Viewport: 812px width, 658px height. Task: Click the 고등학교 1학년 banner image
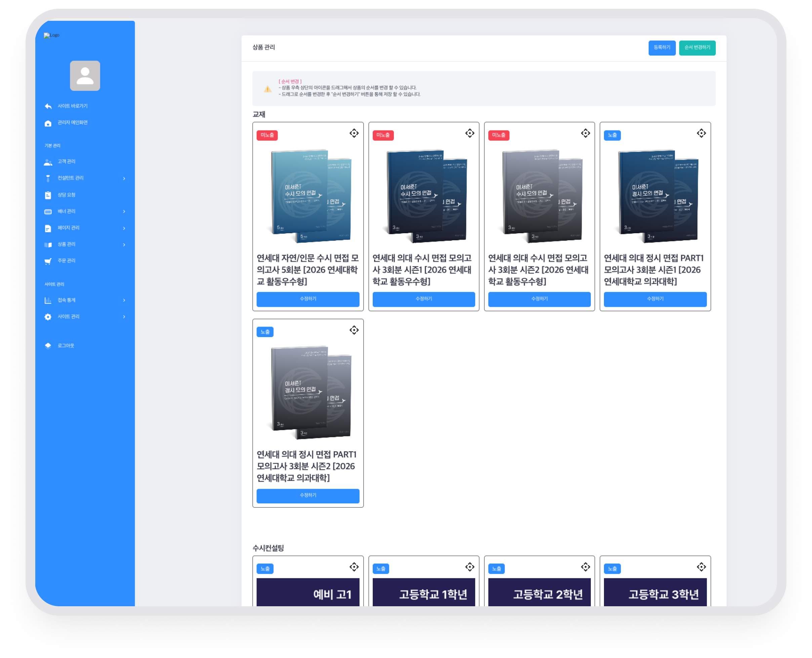pos(423,592)
